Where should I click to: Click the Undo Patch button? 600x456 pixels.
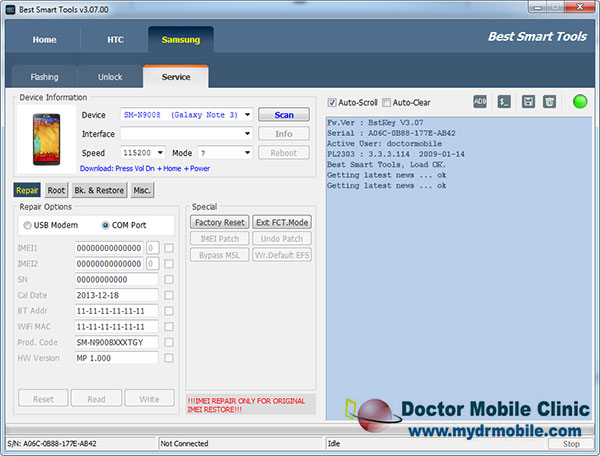pos(282,239)
